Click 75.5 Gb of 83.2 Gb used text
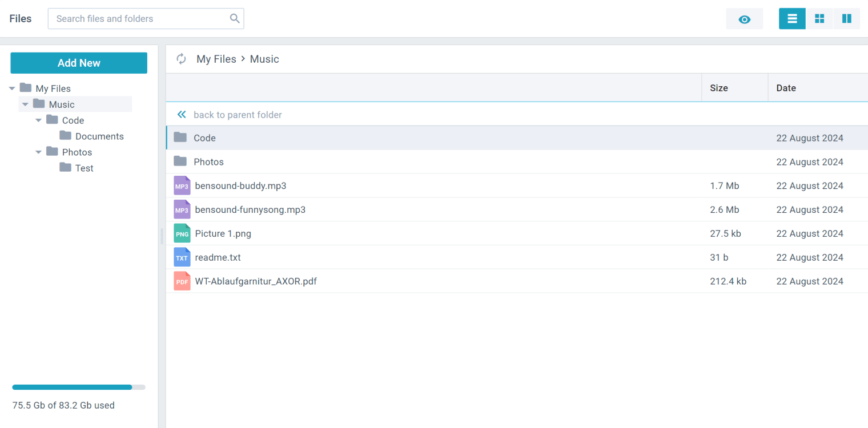This screenshot has width=868, height=428. (63, 405)
